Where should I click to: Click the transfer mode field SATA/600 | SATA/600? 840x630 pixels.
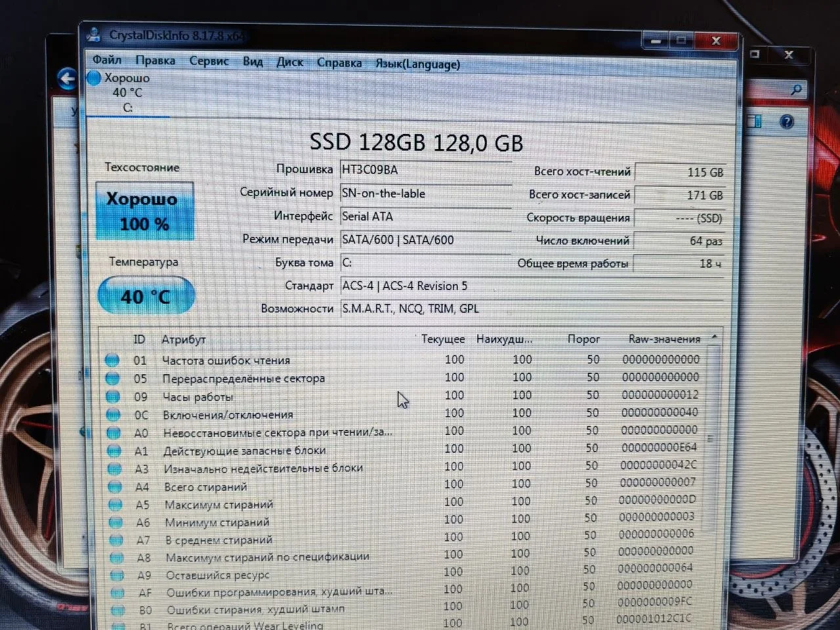click(425, 240)
